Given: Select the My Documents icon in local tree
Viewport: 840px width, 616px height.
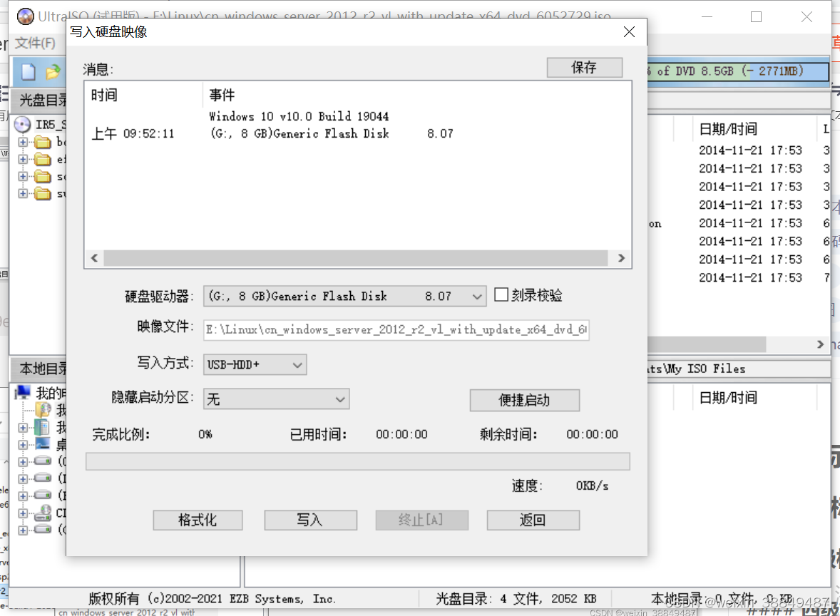Looking at the screenshot, I should click(x=42, y=428).
